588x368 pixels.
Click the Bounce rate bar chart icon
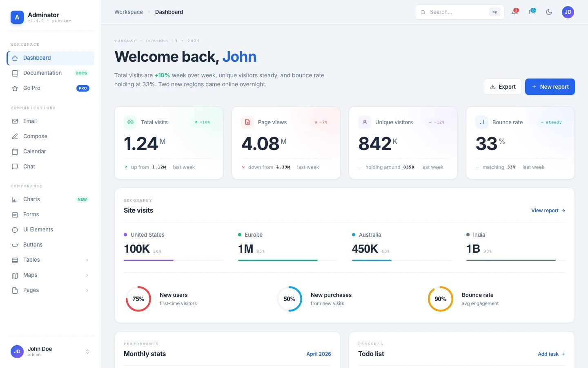[x=482, y=122]
